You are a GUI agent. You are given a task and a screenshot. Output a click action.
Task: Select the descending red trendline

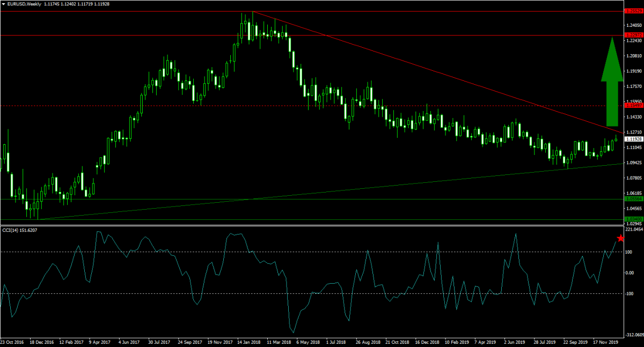[x=429, y=70]
